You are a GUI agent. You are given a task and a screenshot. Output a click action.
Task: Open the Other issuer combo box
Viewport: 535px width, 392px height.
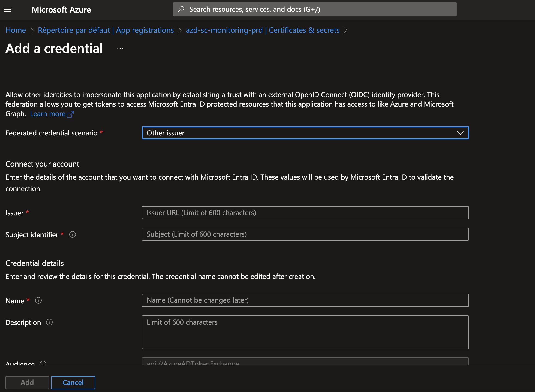point(305,133)
